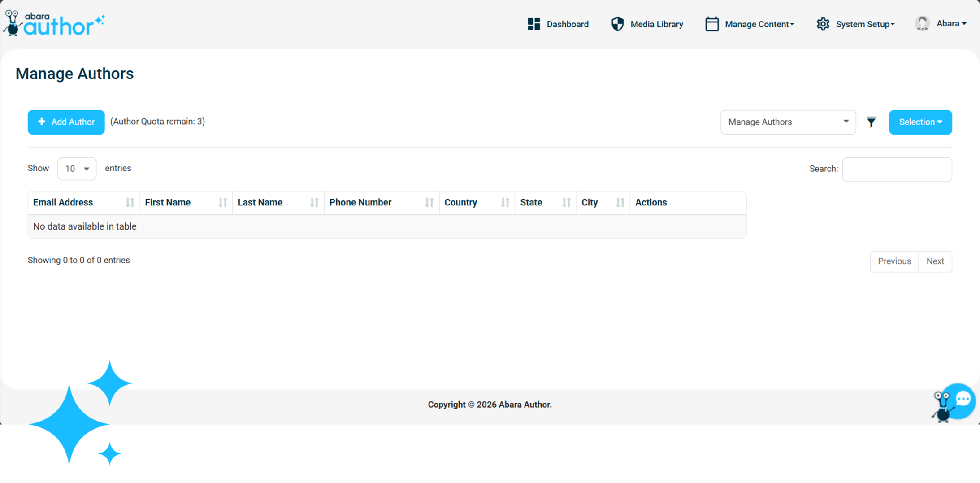Image resolution: width=980 pixels, height=483 pixels.
Task: Click the System Setup gear icon
Action: tap(823, 24)
